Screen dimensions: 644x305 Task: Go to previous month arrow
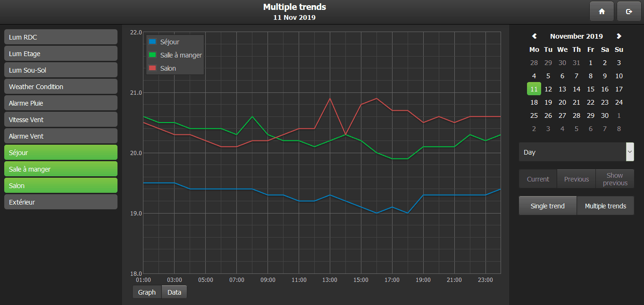(535, 36)
